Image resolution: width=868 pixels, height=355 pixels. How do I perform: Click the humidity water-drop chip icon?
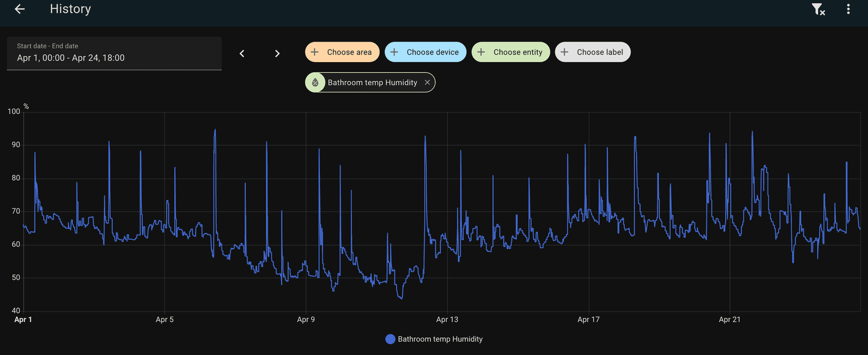pos(316,83)
